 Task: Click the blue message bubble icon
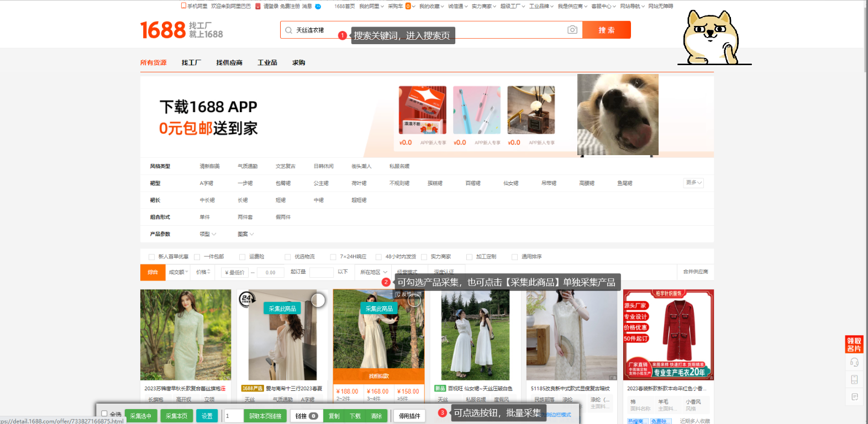click(318, 7)
